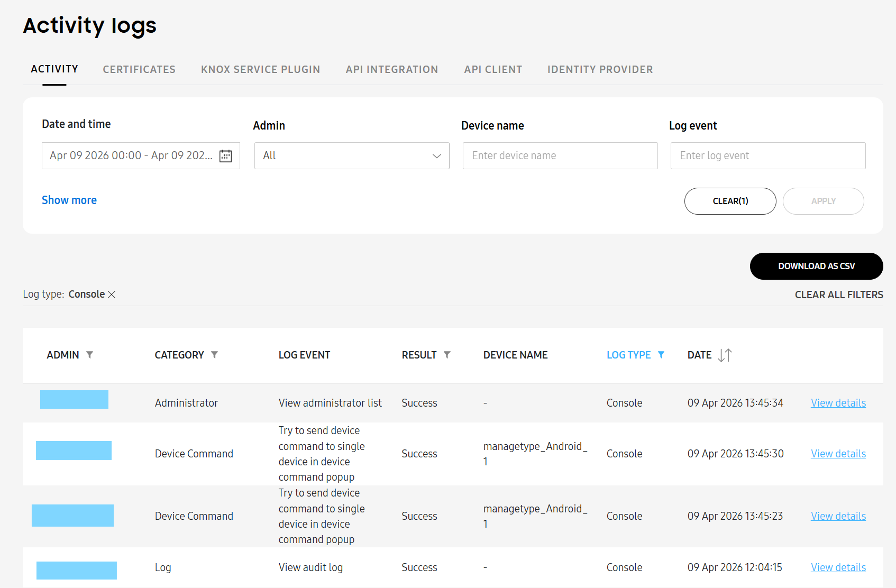Click the CATEGORY column header text
Image resolution: width=896 pixels, height=588 pixels.
179,355
